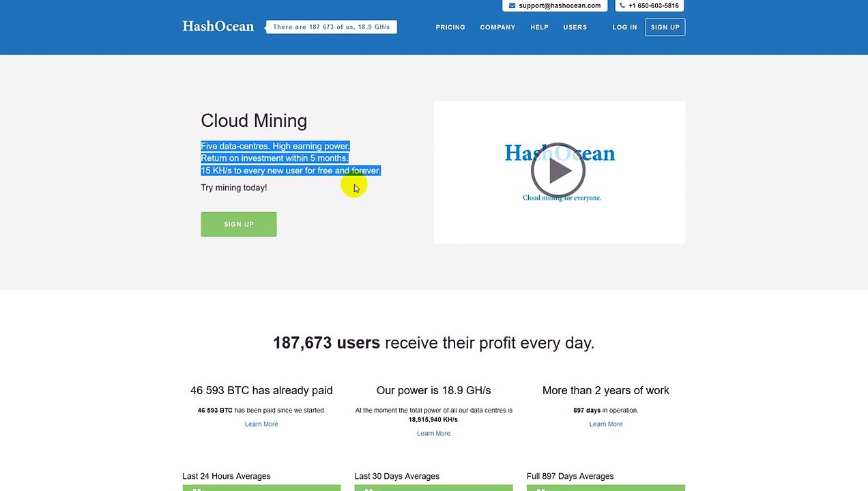This screenshot has width=868, height=491.
Task: Open the Help menu item
Action: [x=539, y=27]
